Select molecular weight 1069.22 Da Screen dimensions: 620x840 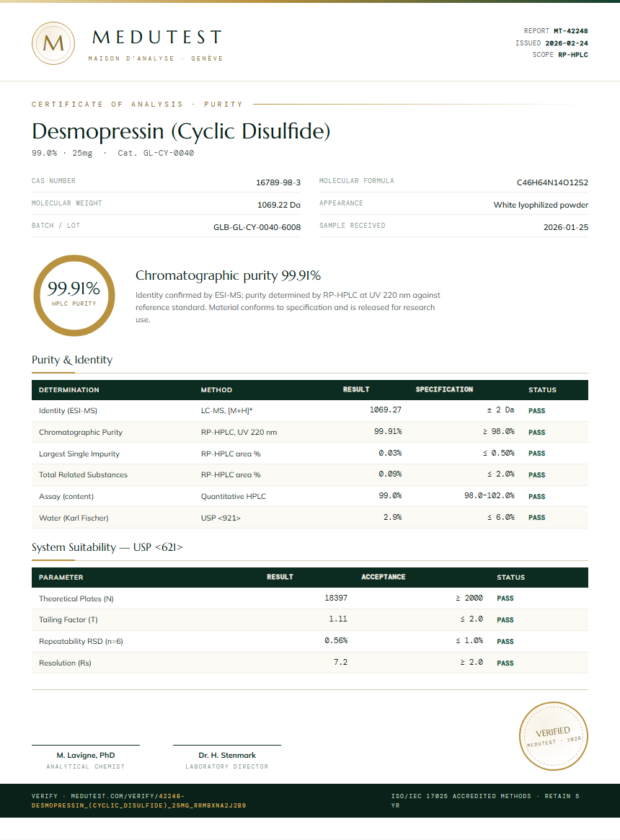pyautogui.click(x=279, y=205)
